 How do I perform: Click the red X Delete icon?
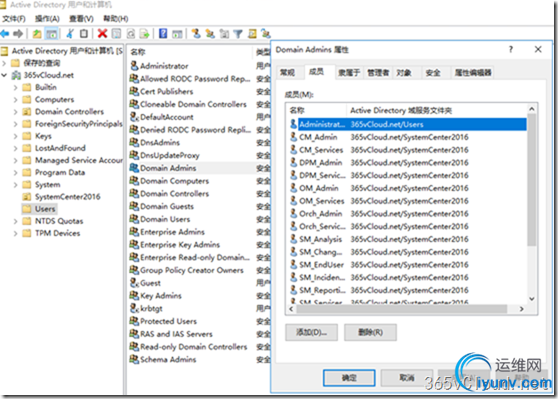click(x=102, y=34)
